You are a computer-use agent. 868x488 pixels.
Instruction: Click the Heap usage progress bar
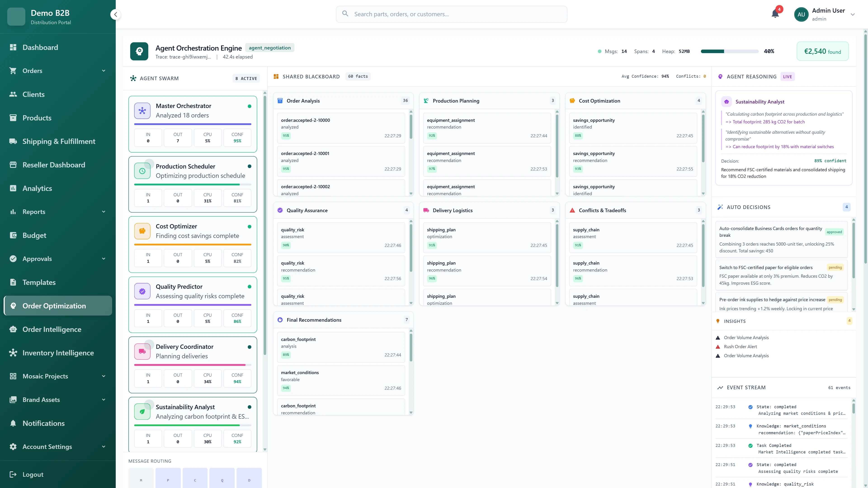pyautogui.click(x=729, y=51)
